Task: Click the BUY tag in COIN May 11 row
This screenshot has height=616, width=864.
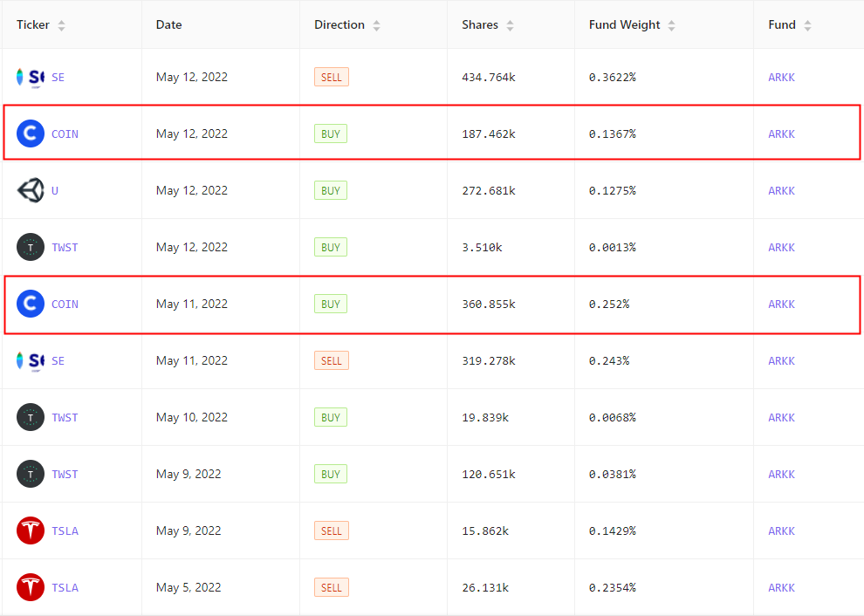Action: click(x=331, y=305)
